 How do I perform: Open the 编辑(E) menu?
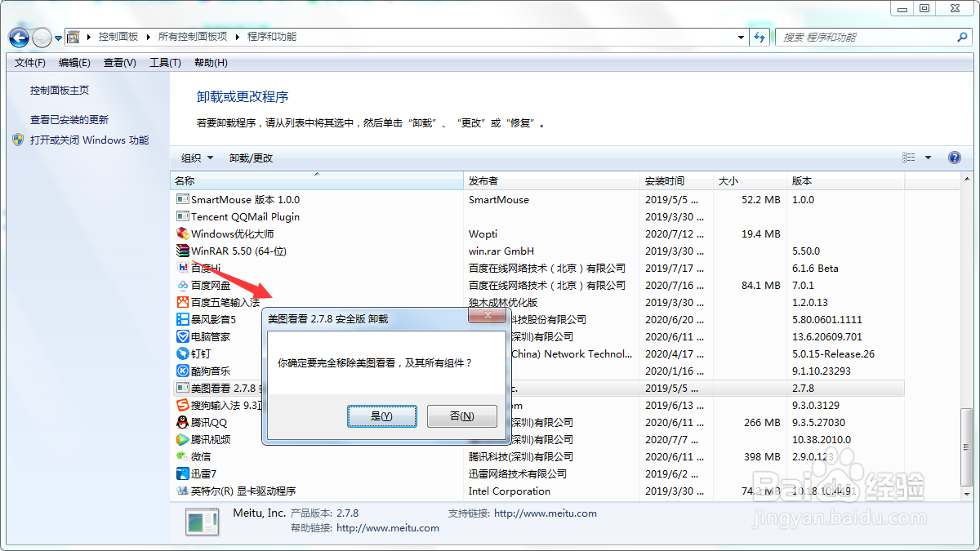[74, 63]
